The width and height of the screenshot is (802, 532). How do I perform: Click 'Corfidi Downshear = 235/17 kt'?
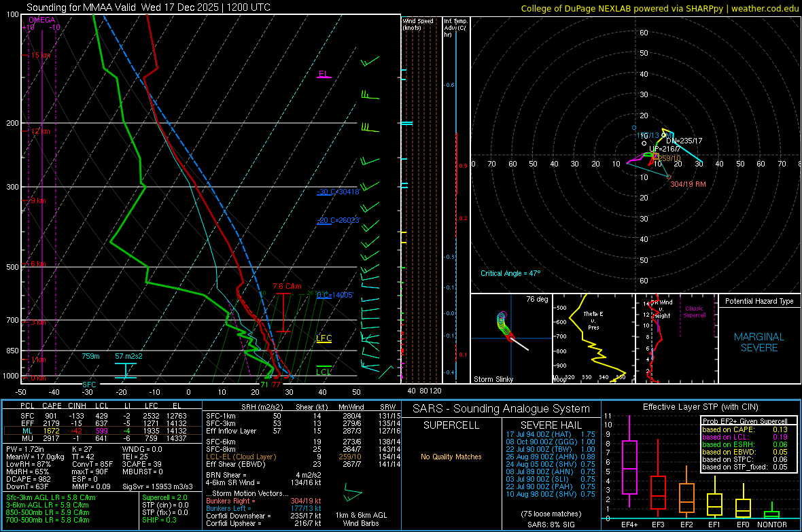click(264, 516)
